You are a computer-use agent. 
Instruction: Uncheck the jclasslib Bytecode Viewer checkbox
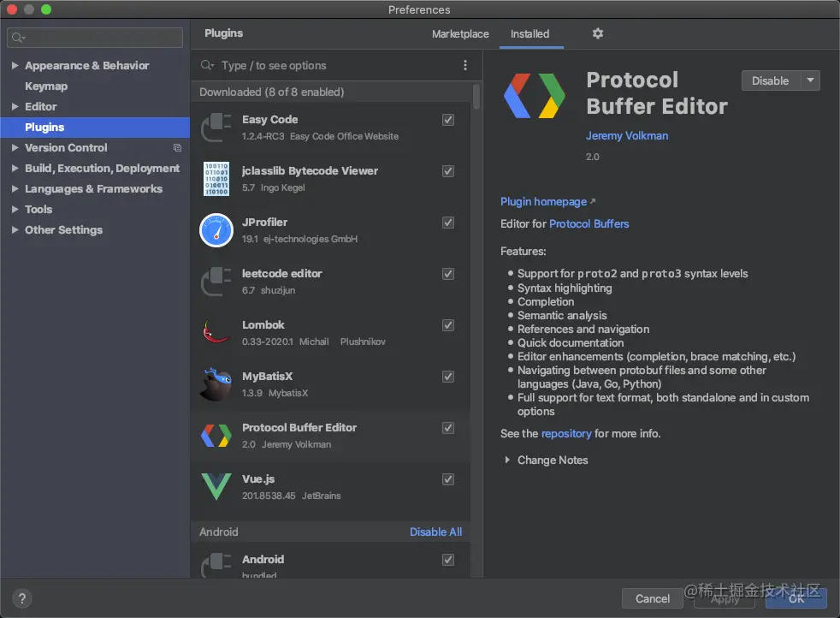click(x=448, y=171)
